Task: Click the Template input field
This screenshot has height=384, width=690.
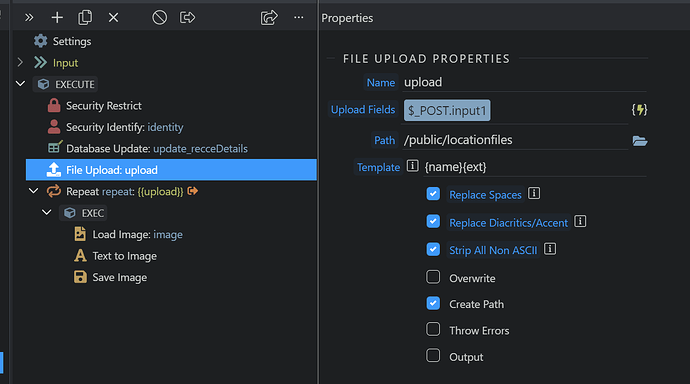Action: (x=535, y=167)
